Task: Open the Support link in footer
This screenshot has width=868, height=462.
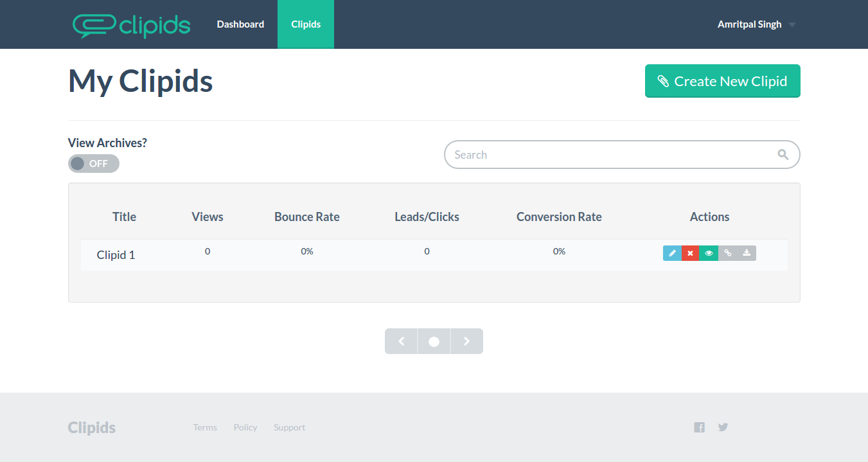Action: (x=289, y=427)
